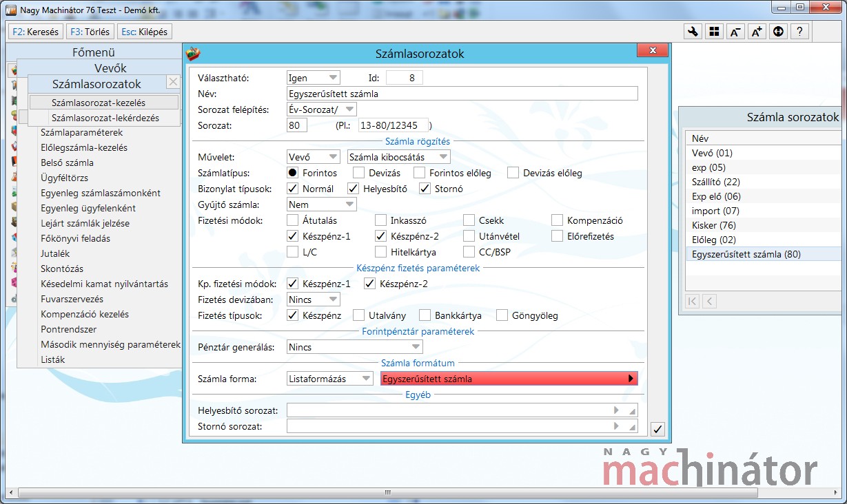This screenshot has width=847, height=504.
Task: Click the Név column header
Action: pos(765,138)
